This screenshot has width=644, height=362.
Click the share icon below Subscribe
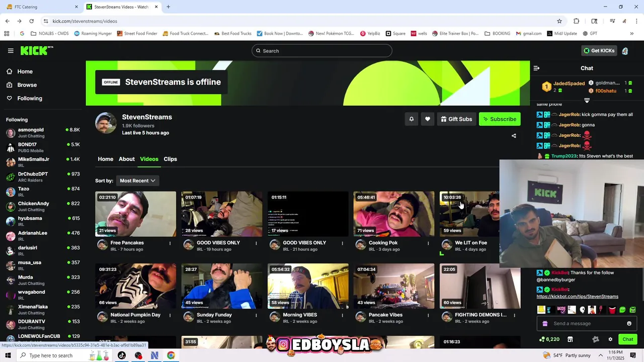click(514, 136)
